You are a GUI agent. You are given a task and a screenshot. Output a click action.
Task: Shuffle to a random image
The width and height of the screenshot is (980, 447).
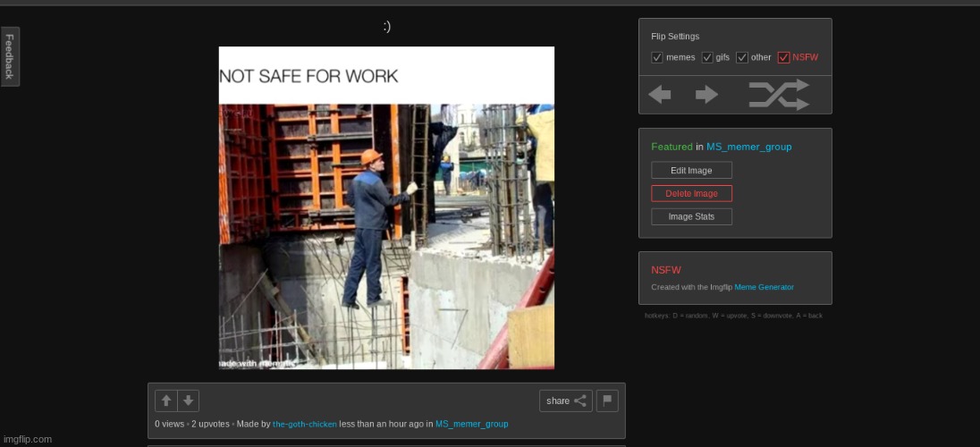[x=778, y=95]
